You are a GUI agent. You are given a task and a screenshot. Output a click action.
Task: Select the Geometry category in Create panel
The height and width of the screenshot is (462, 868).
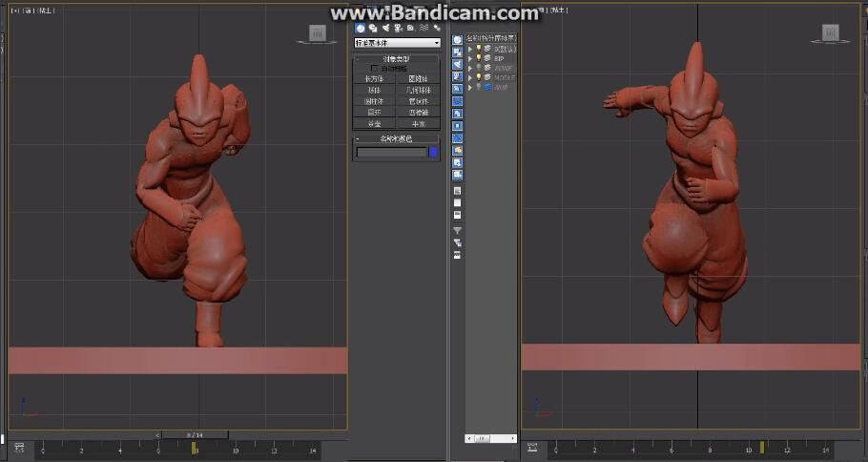[x=361, y=29]
